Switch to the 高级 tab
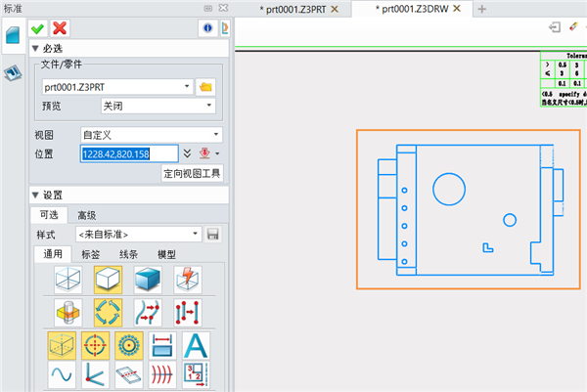This screenshot has height=392, width=587. tap(87, 215)
